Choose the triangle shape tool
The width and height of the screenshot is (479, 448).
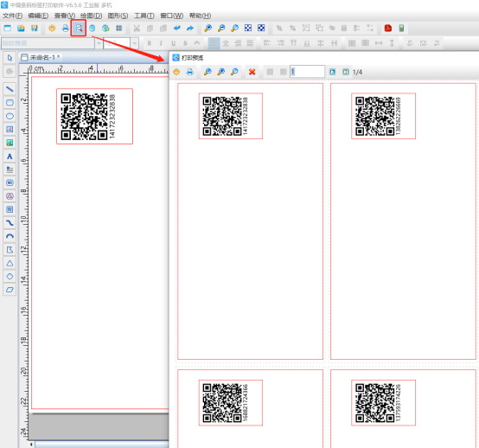pyautogui.click(x=10, y=263)
